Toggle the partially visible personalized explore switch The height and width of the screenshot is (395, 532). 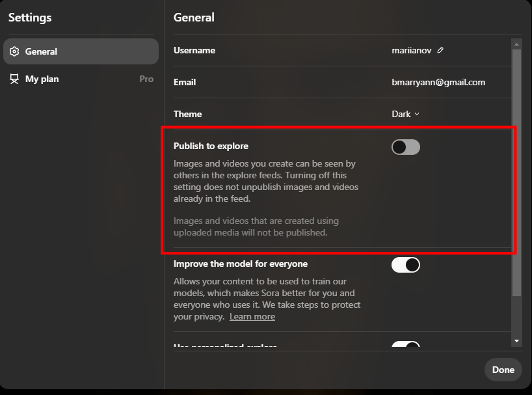point(406,346)
